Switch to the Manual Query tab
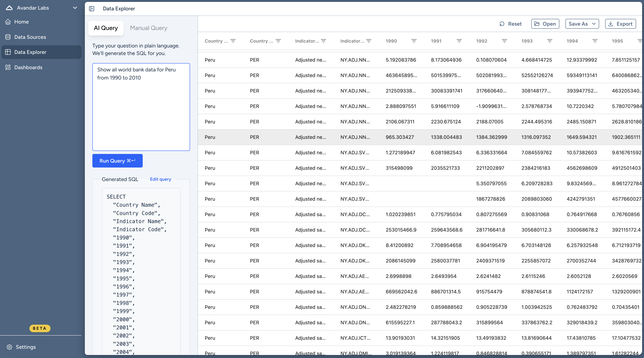This screenshot has width=644, height=358. coord(149,28)
